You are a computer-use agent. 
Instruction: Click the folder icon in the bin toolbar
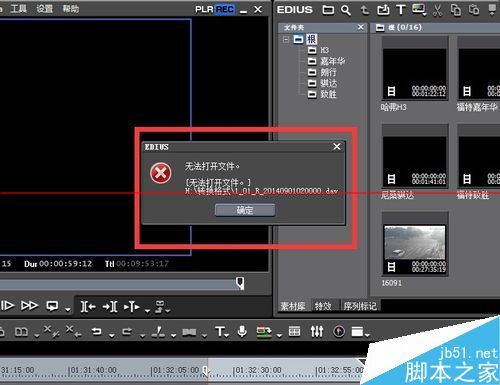[x=328, y=10]
